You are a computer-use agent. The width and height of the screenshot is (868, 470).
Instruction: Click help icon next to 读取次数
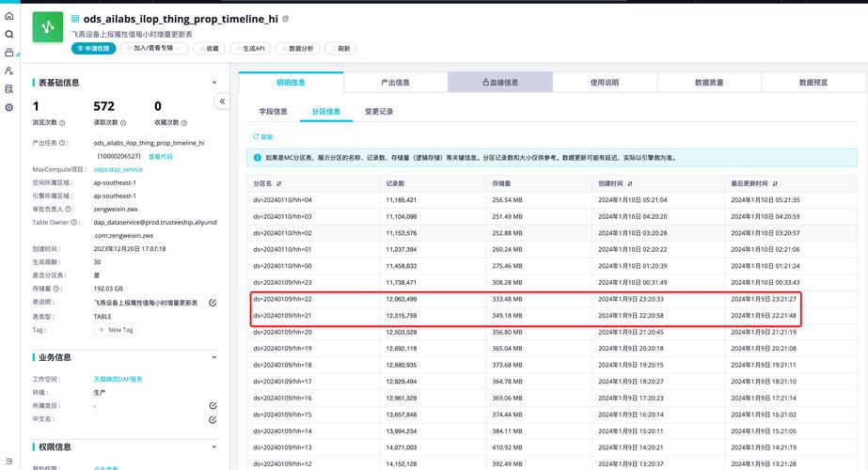coord(123,123)
